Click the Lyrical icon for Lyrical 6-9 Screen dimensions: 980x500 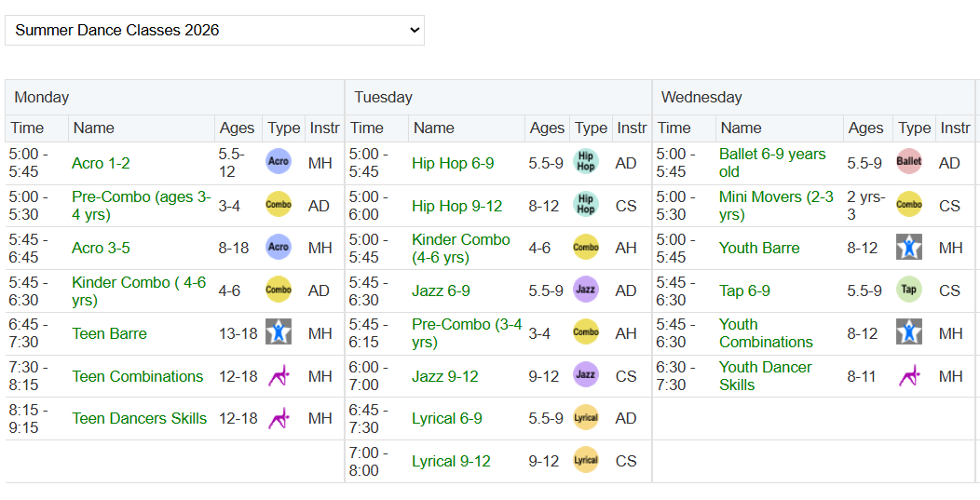pos(586,418)
